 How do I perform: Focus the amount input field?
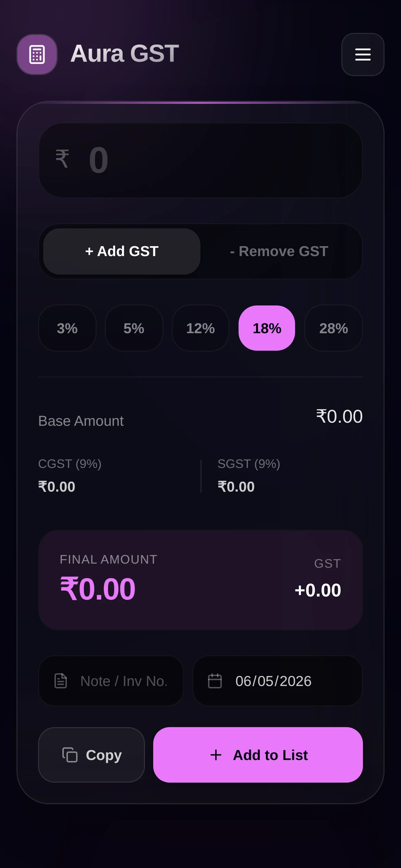(200, 160)
